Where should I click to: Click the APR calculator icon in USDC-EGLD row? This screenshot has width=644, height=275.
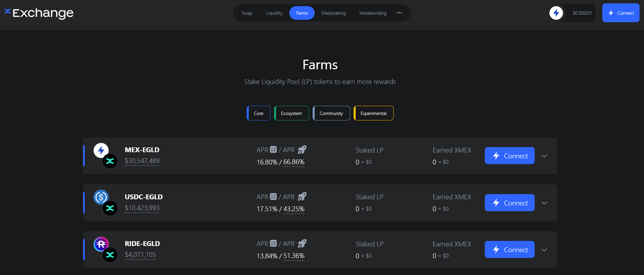(x=273, y=197)
